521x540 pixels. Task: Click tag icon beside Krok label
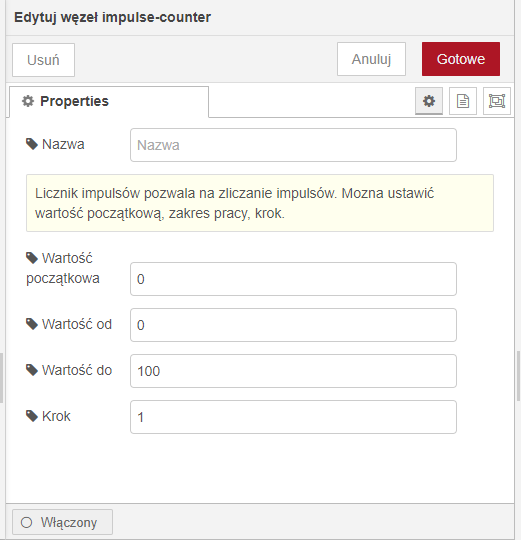point(32,416)
